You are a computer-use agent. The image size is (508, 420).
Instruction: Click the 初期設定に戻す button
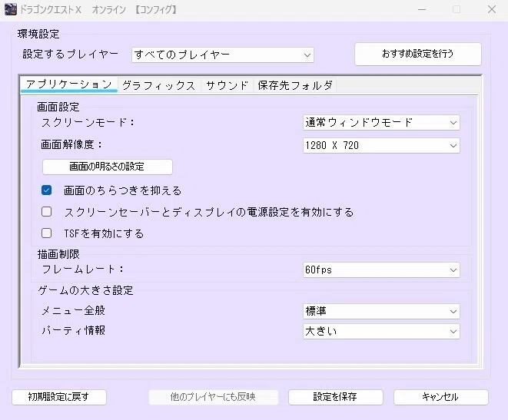(59, 397)
